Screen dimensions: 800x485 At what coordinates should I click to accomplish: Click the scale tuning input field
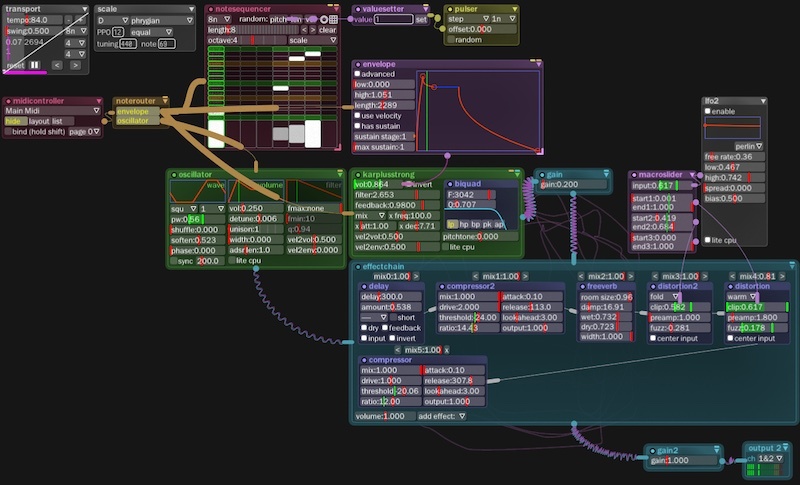(129, 44)
